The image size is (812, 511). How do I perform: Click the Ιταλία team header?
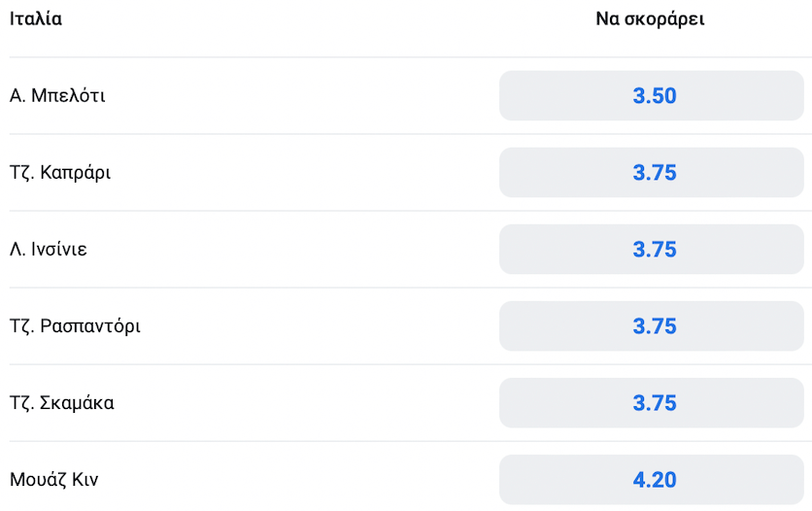coord(36,18)
